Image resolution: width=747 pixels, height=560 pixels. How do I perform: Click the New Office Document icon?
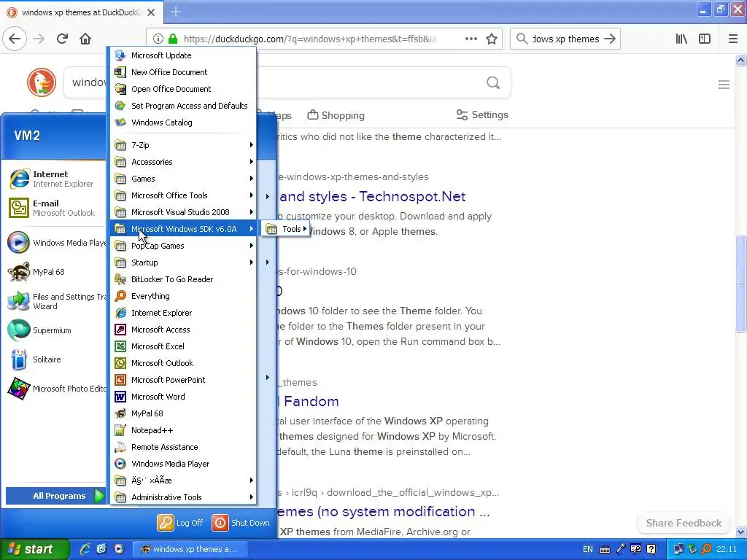point(120,72)
